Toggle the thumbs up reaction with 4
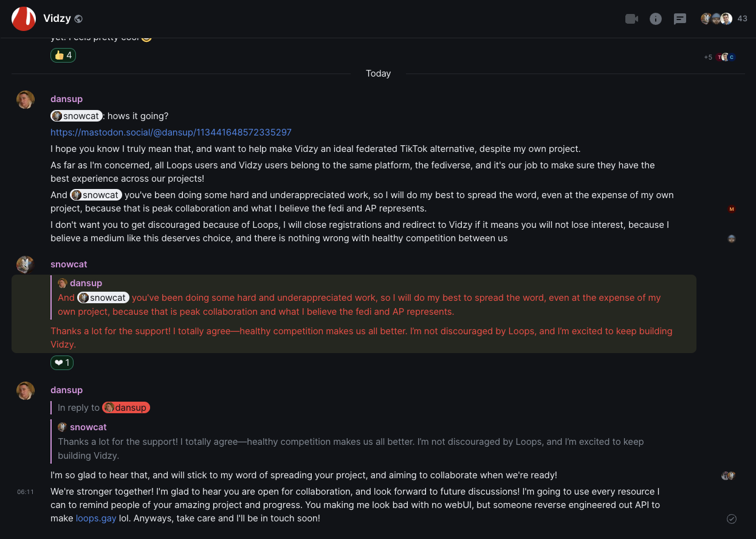Image resolution: width=756 pixels, height=539 pixels. pyautogui.click(x=63, y=55)
